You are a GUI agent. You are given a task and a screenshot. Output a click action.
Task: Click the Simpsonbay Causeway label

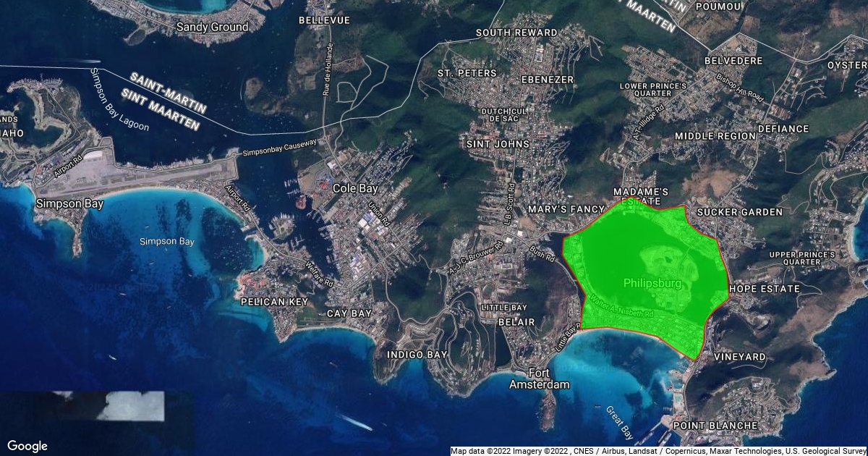point(279,148)
